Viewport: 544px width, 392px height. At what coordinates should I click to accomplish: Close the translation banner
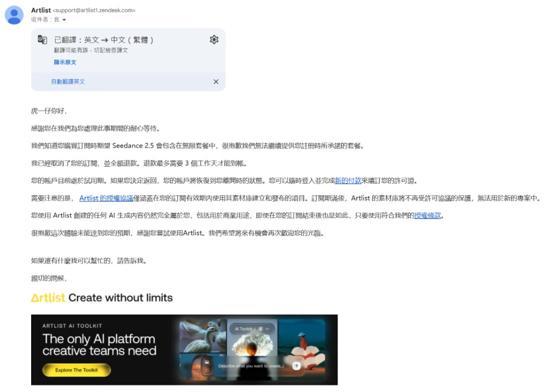point(216,81)
